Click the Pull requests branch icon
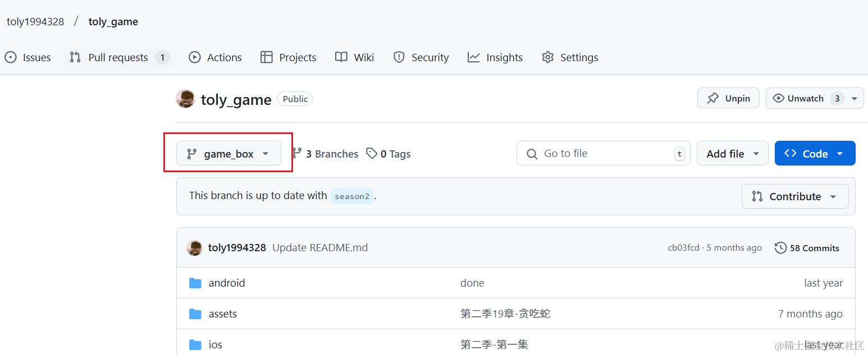The image size is (868, 355). pyautogui.click(x=75, y=57)
